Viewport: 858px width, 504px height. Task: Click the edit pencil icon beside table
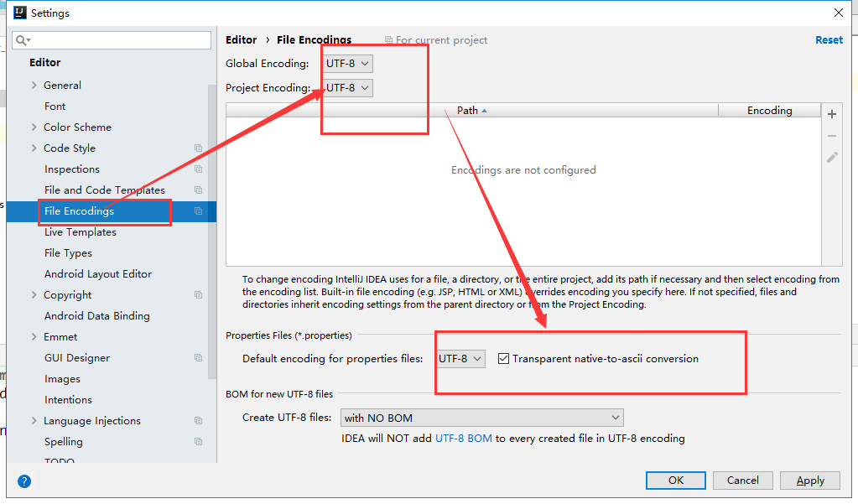(x=832, y=158)
